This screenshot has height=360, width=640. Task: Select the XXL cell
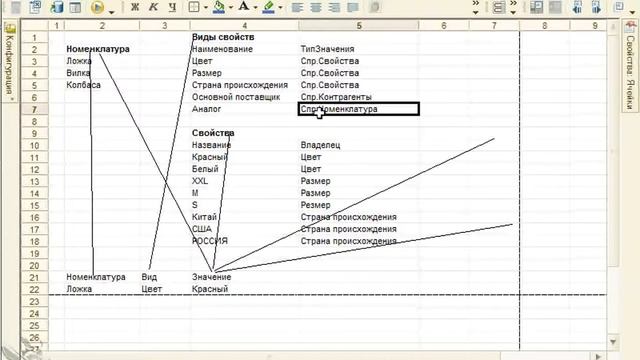[200, 181]
